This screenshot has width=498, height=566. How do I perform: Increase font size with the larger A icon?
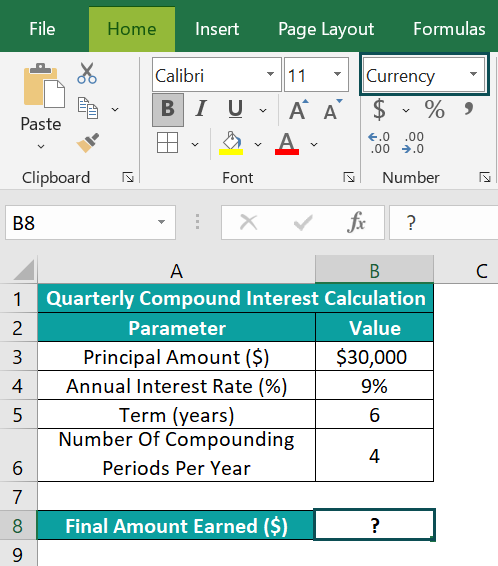(299, 109)
